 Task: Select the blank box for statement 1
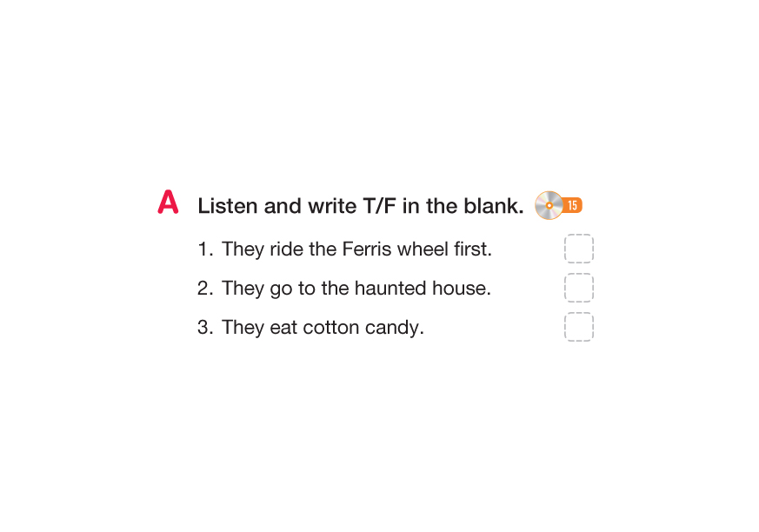(x=578, y=249)
